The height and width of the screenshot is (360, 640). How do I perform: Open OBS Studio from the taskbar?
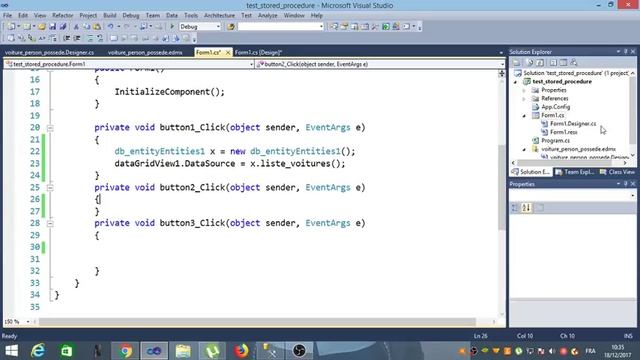[x=299, y=351]
